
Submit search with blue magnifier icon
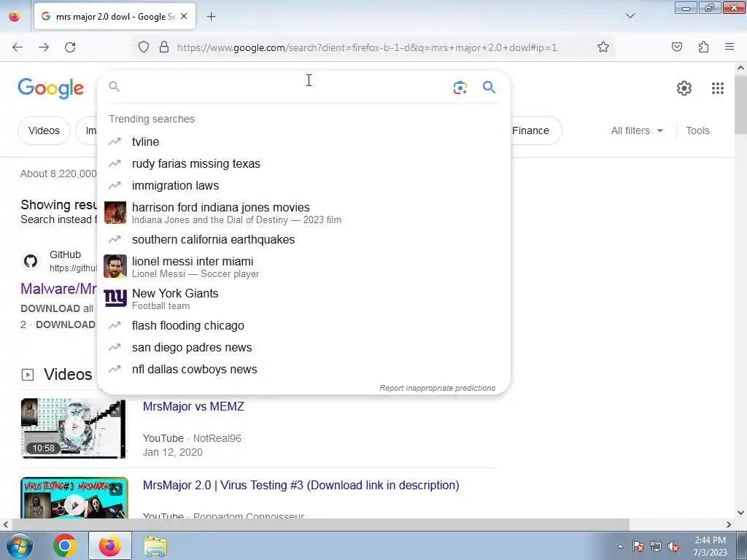click(x=489, y=87)
